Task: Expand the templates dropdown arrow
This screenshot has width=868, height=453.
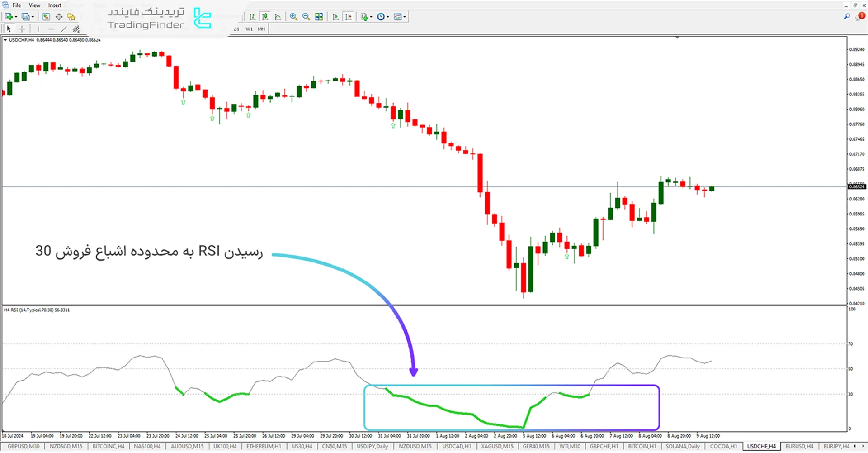Action: coord(405,17)
